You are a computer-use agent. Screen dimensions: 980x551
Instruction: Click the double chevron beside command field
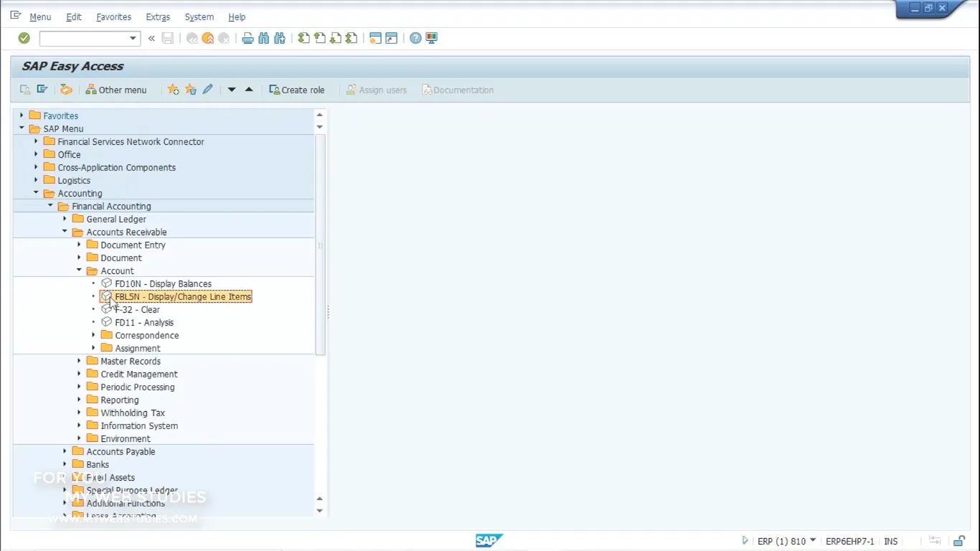151,38
